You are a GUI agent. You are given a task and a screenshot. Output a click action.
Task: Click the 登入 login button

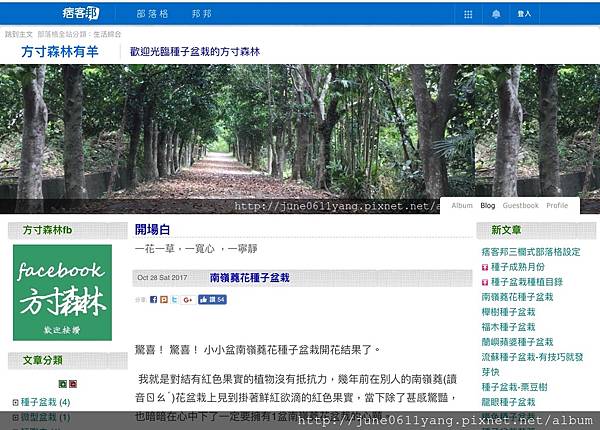click(x=524, y=14)
